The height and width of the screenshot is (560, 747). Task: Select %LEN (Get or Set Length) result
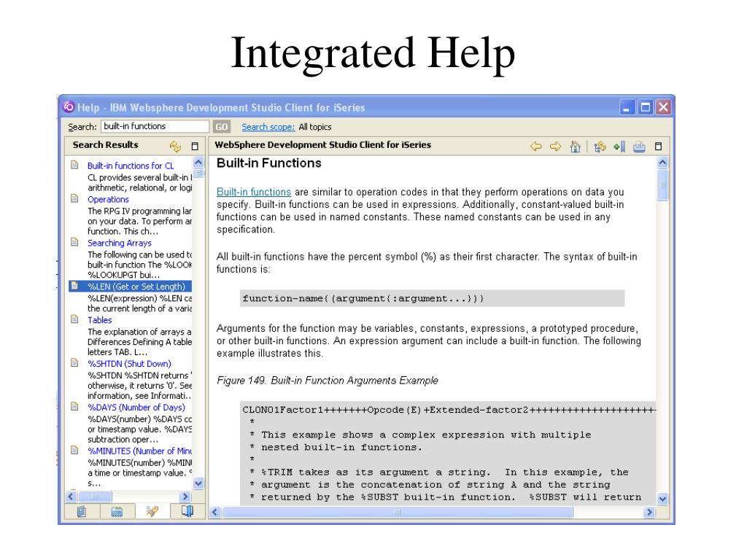pos(136,287)
